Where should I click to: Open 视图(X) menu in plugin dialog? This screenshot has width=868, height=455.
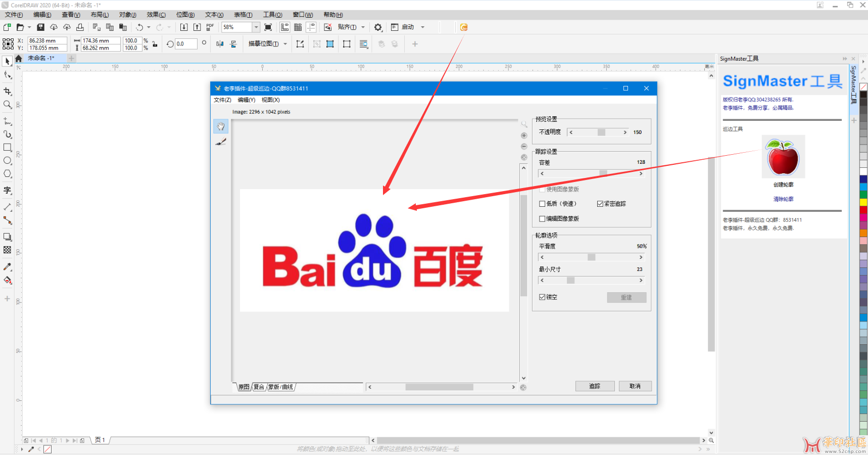(271, 100)
